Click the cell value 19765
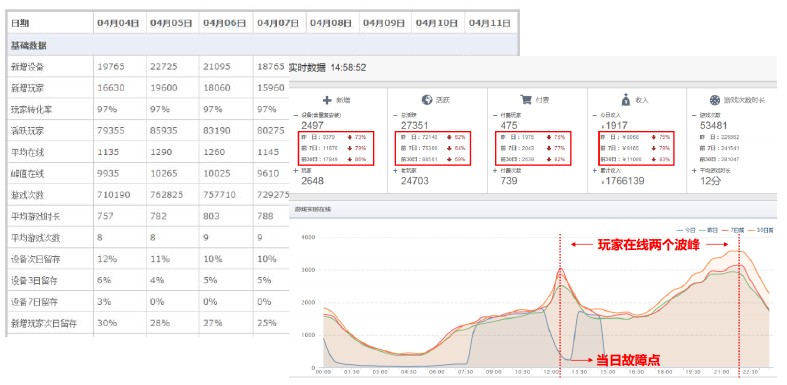The image size is (787, 385). click(x=110, y=66)
